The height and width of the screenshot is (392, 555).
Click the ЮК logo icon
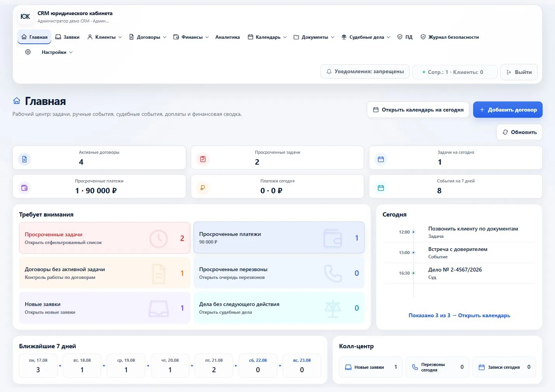(26, 16)
